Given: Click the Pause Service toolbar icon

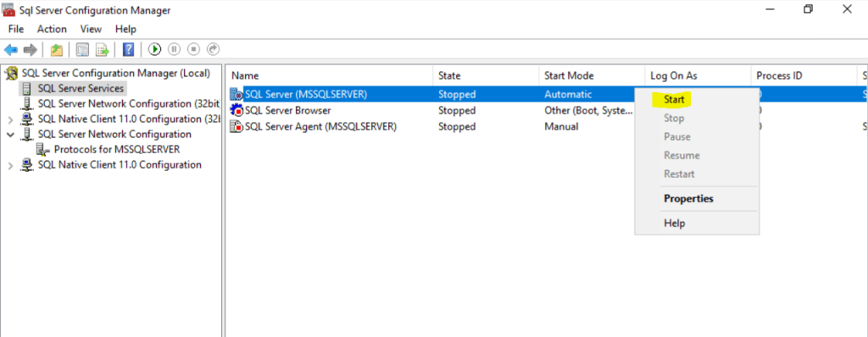Looking at the screenshot, I should point(174,50).
